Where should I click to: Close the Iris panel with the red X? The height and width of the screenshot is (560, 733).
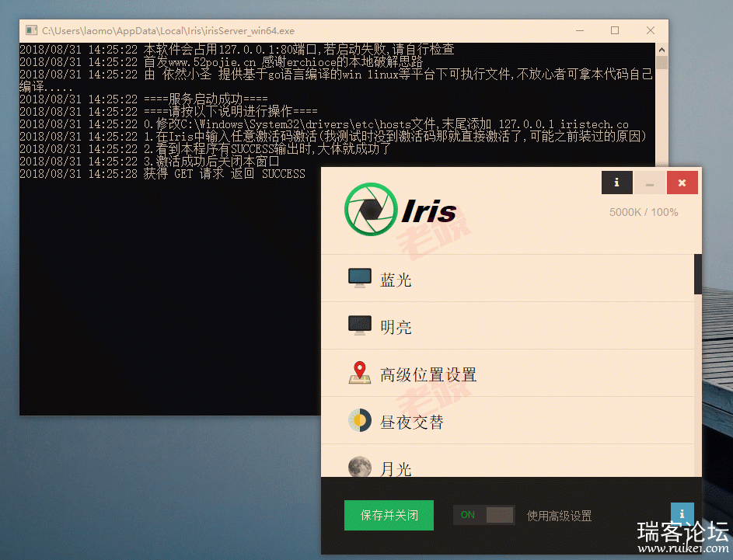(682, 183)
